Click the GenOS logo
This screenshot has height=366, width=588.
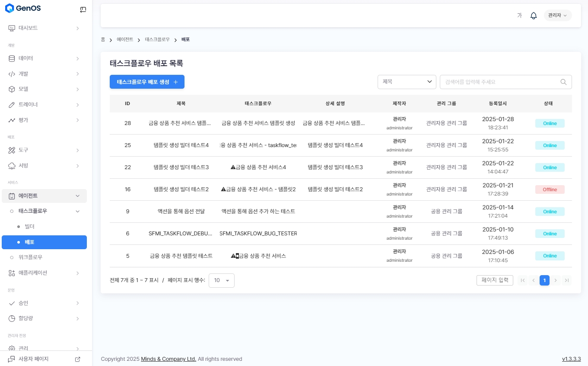pyautogui.click(x=23, y=9)
